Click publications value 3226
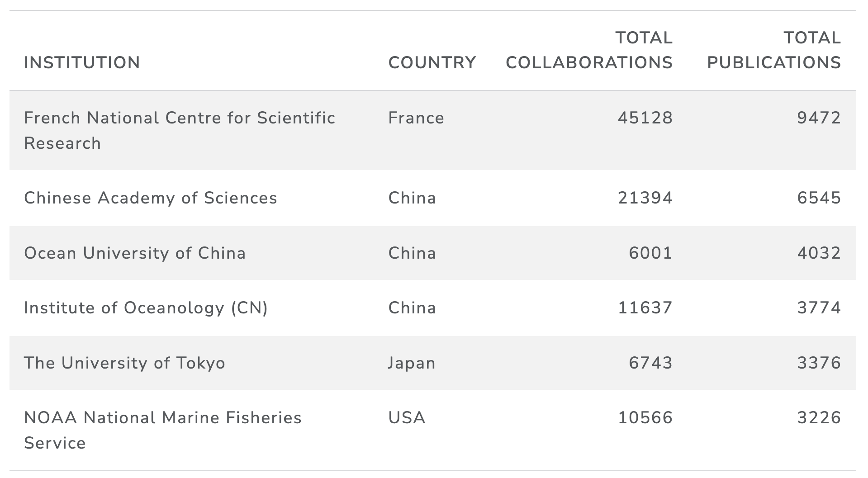The image size is (868, 478). click(819, 417)
